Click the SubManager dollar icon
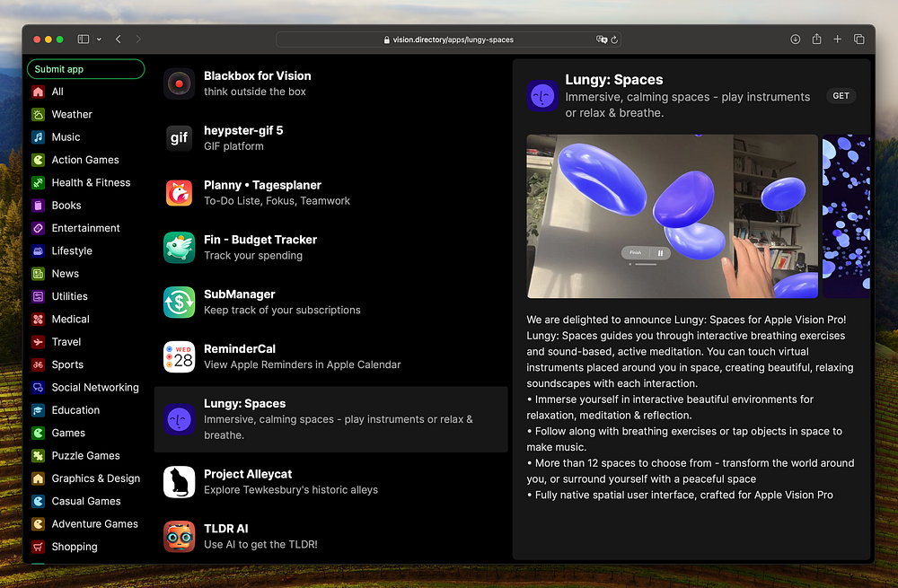The image size is (898, 588). pos(180,303)
